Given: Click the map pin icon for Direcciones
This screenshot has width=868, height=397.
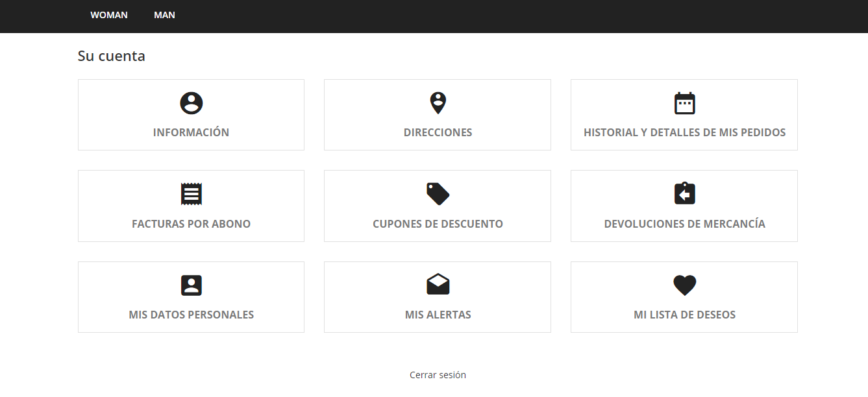Looking at the screenshot, I should coord(438,103).
